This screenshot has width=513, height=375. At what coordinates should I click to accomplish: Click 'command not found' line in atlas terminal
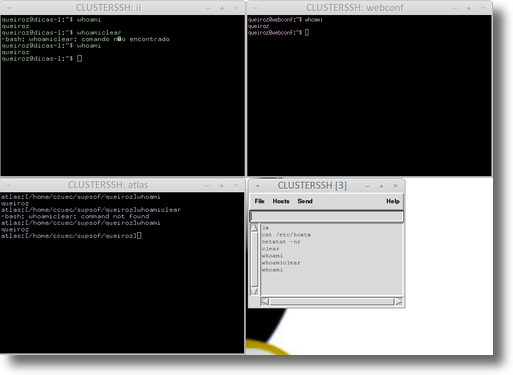(75, 216)
